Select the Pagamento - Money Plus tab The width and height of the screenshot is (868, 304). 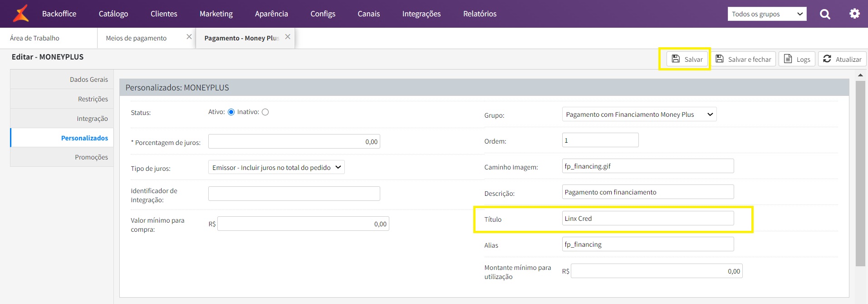click(245, 38)
